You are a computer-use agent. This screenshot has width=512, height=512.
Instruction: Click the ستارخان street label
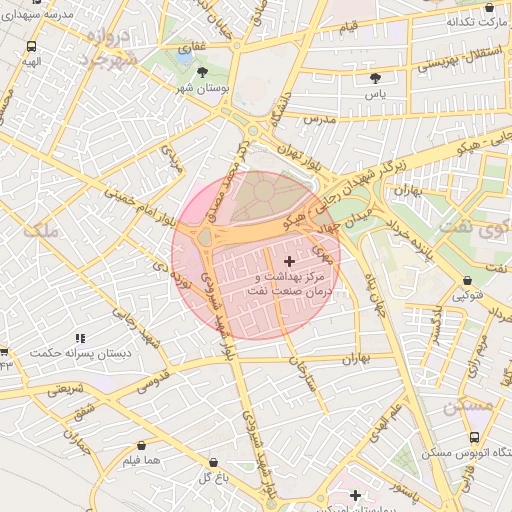[302, 374]
